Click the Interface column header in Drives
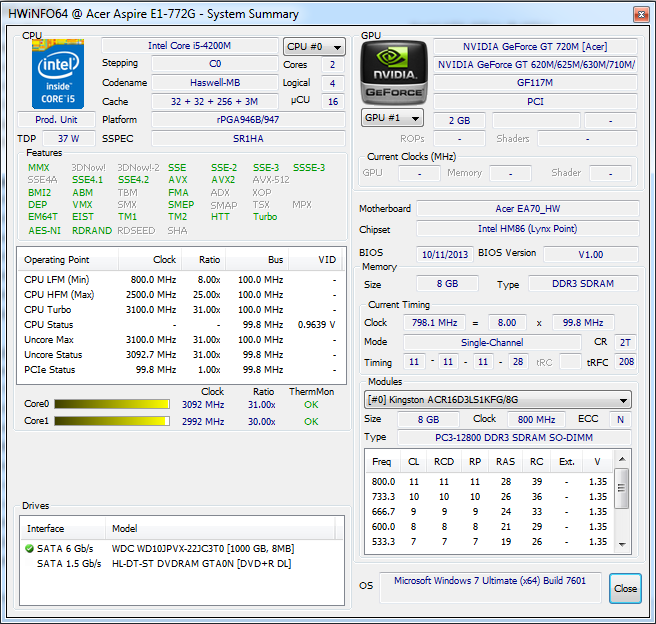Screen dimensions: 656x624 pyautogui.click(x=63, y=529)
